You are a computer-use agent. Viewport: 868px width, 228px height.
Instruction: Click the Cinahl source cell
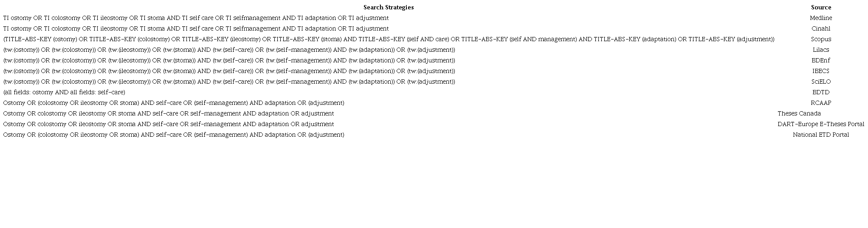(x=820, y=28)
